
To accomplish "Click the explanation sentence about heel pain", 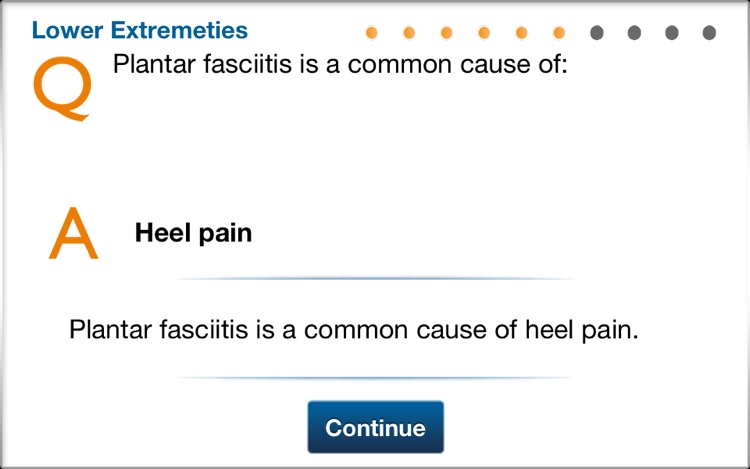I will coord(353,330).
